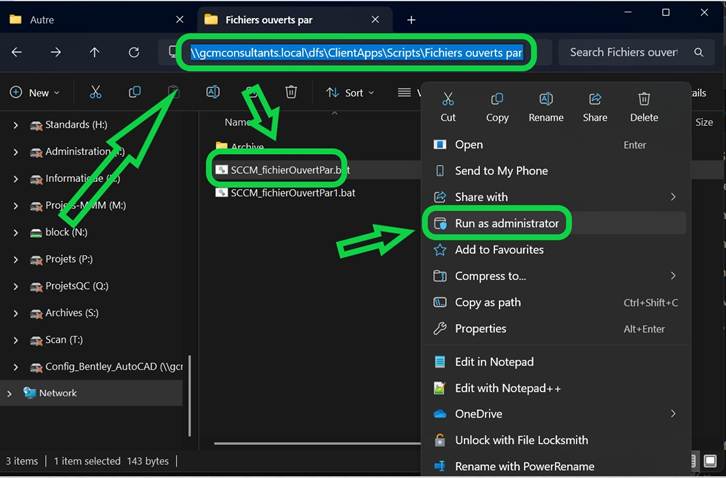Close the Fichiers ouverts par tab
Viewport: 726px width, 478px height.
coord(375,19)
